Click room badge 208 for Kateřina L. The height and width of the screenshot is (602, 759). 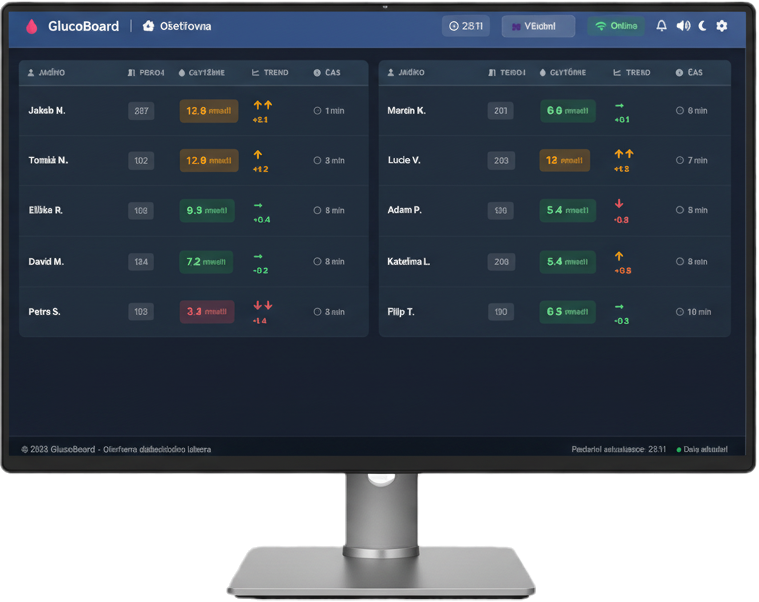(x=501, y=262)
